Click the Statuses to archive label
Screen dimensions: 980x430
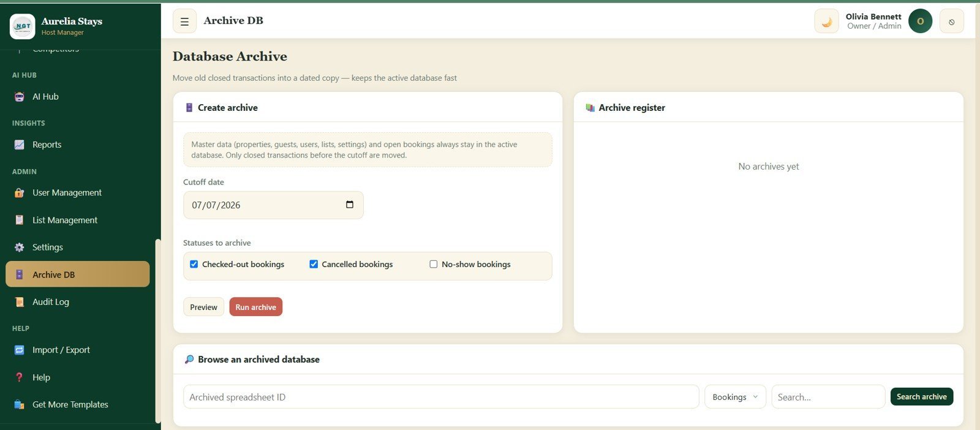(217, 243)
